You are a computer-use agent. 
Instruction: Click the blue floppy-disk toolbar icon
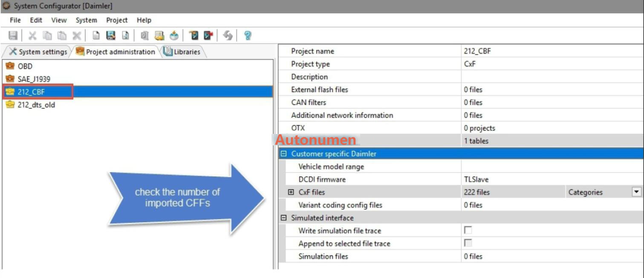111,36
